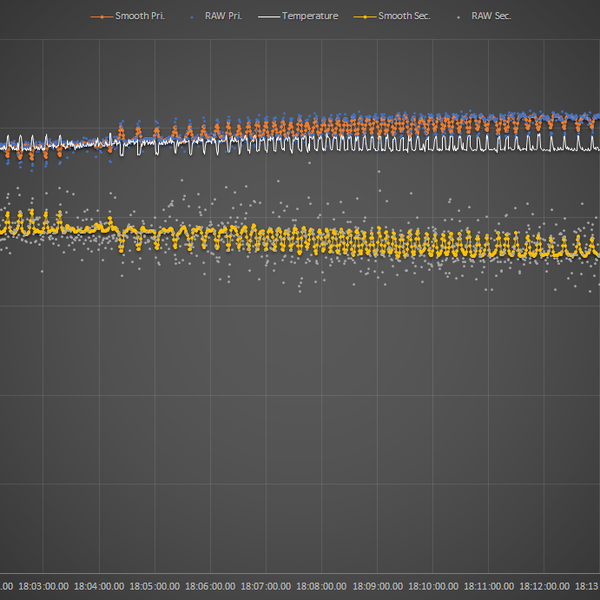Select the Smooth Sec. legend entry
This screenshot has width=600, height=600.
pos(392,16)
